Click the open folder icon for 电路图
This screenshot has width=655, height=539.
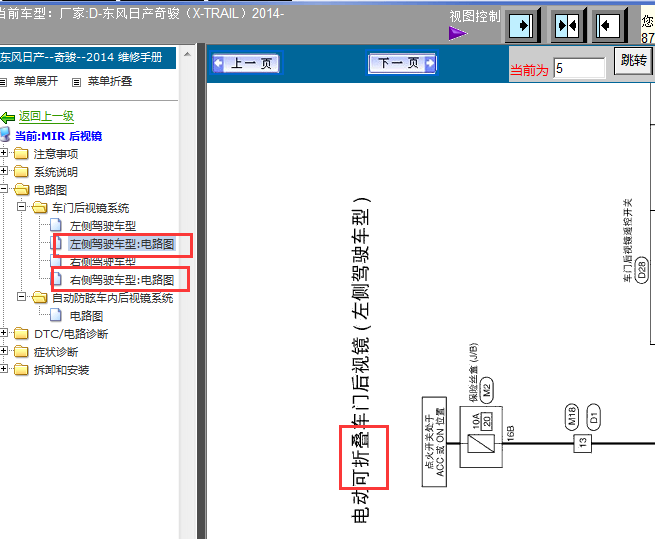point(21,190)
